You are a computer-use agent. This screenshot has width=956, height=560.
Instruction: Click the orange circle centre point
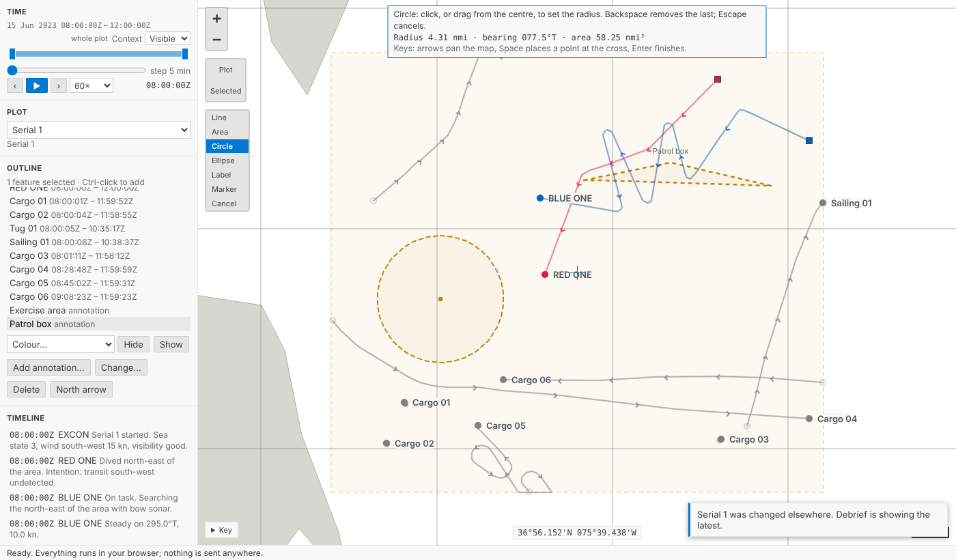click(x=440, y=299)
